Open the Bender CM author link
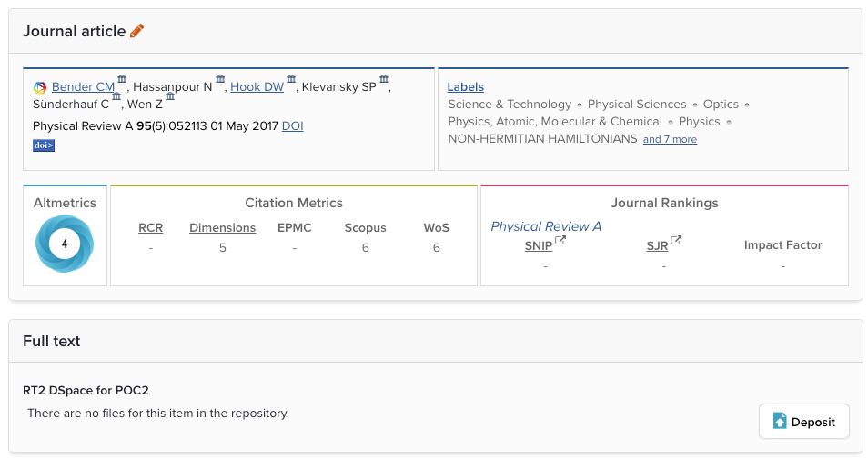 83,87
